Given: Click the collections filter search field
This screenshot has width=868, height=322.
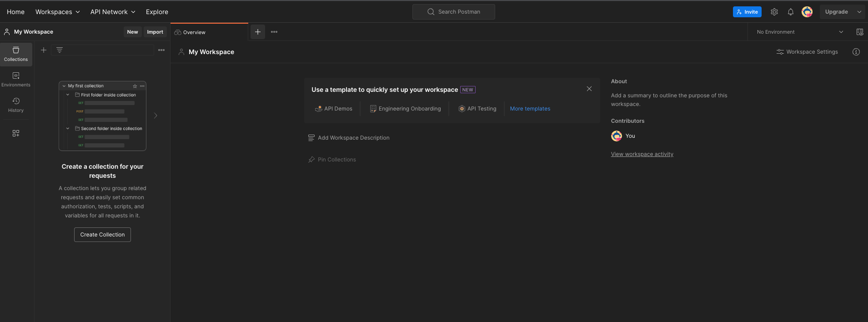Looking at the screenshot, I should (102, 50).
